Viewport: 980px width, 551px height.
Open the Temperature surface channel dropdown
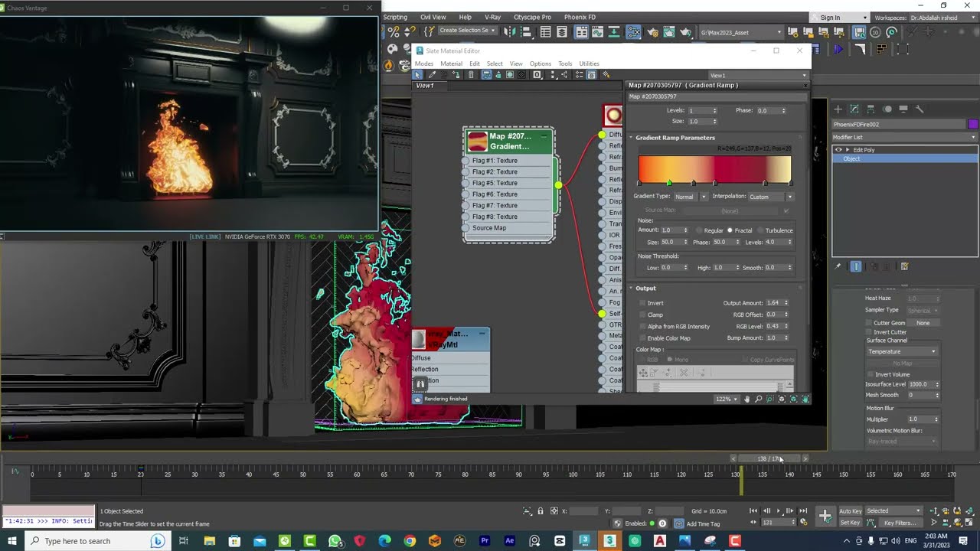902,351
